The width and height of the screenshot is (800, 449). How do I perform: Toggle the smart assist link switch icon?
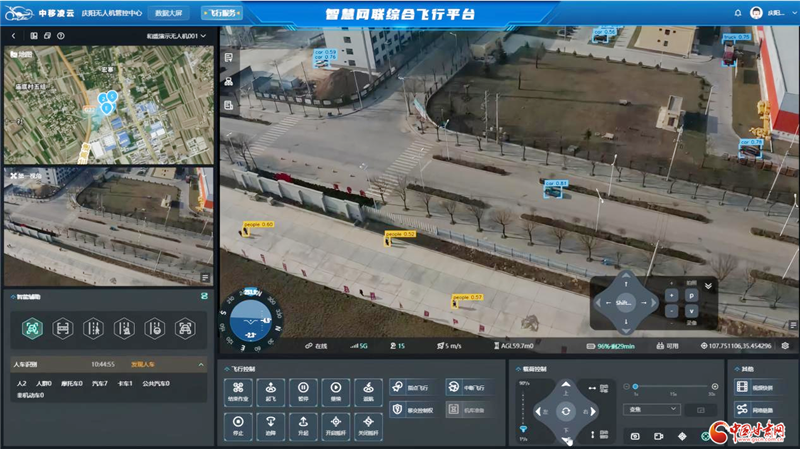tap(205, 296)
